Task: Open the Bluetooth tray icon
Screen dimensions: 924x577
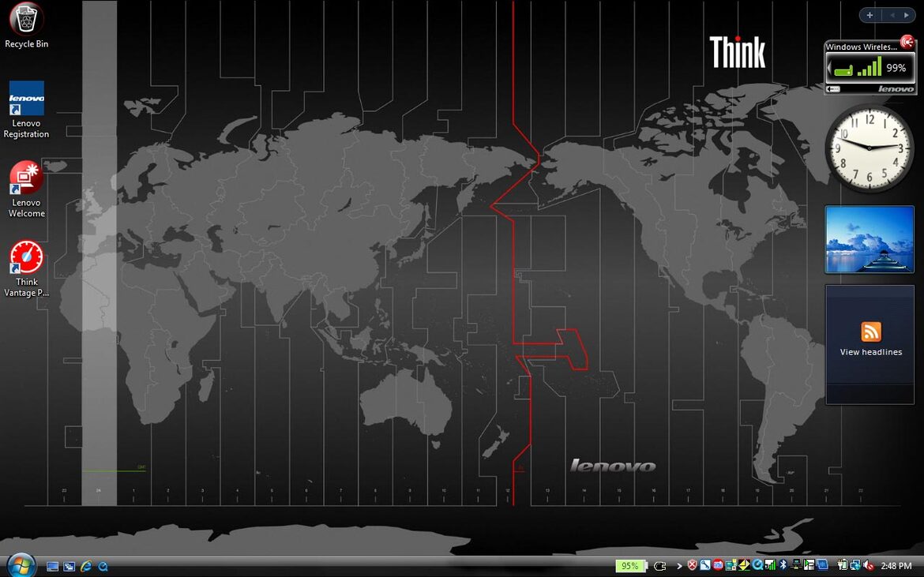Action: (x=783, y=566)
